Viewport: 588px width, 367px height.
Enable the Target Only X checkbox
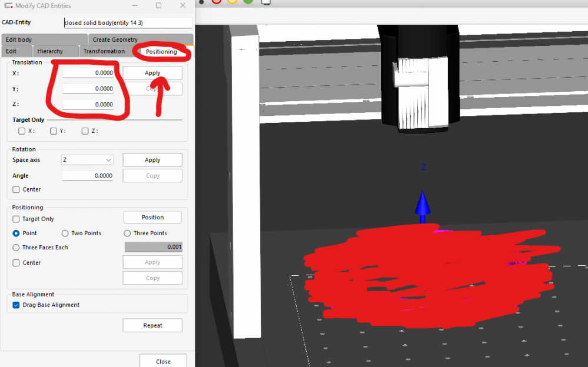tap(22, 131)
